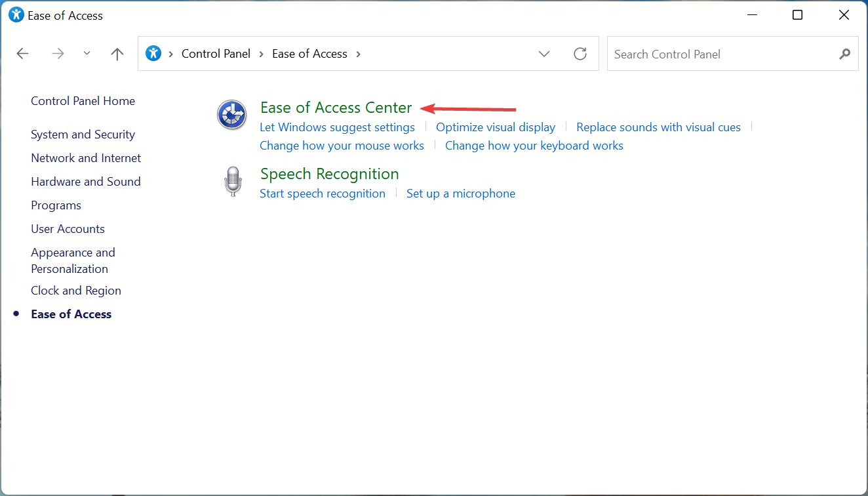Expand chevron before Control Panel in address bar

[x=172, y=54]
